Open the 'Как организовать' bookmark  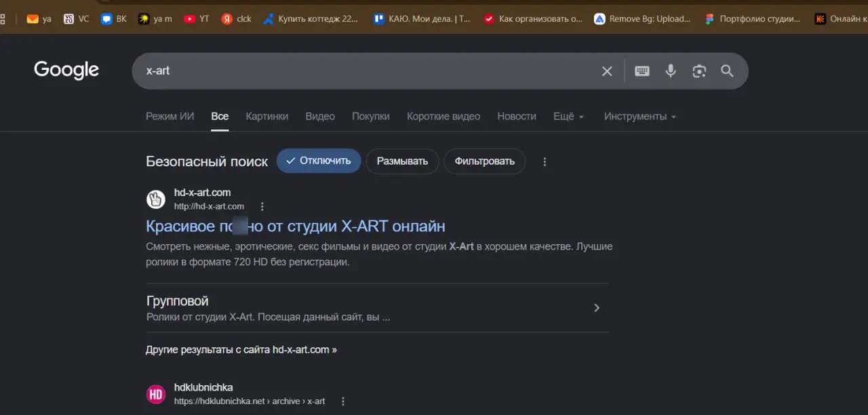tap(532, 19)
